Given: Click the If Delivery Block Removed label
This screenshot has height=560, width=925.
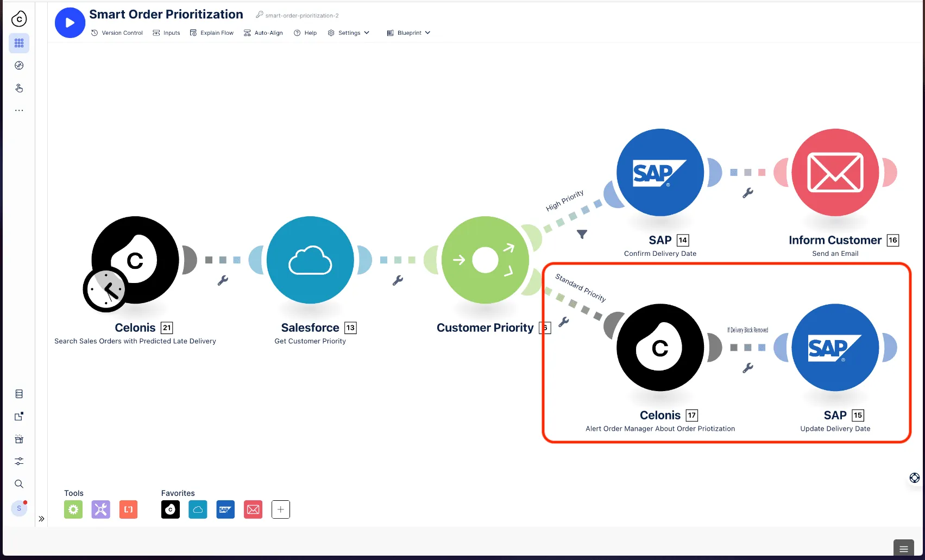Looking at the screenshot, I should (748, 330).
